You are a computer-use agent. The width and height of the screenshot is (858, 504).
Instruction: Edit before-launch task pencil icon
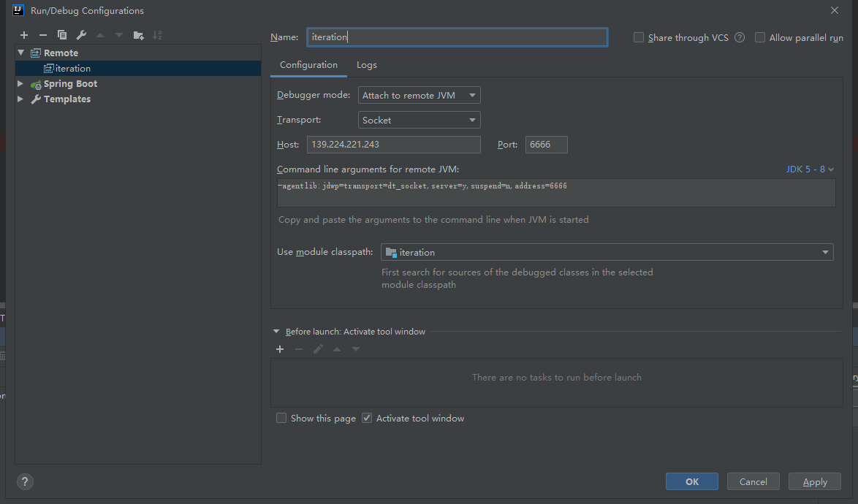(x=318, y=349)
